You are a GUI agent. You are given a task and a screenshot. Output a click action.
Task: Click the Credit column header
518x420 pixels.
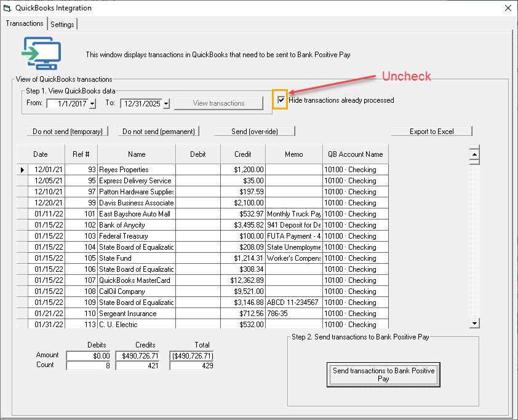pyautogui.click(x=243, y=154)
